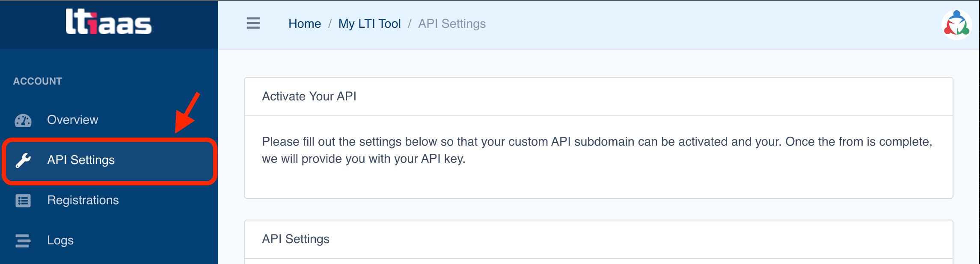Click the Activate Your API panel header
This screenshot has height=264, width=980.
[309, 96]
